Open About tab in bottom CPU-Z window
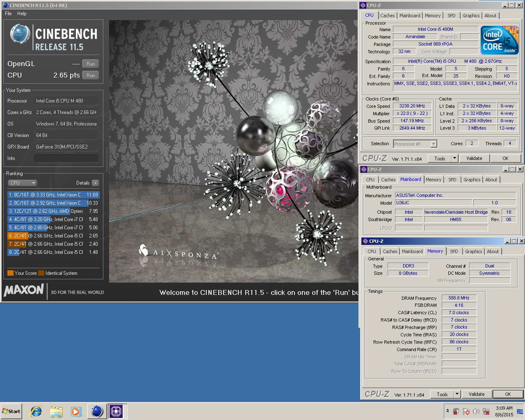The width and height of the screenshot is (525, 420). 493,251
